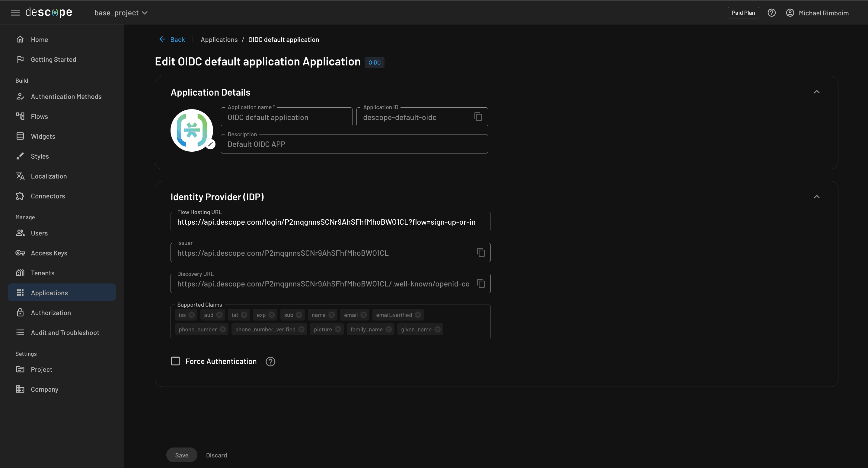Open the Flows section
This screenshot has width=868, height=468.
(x=40, y=116)
